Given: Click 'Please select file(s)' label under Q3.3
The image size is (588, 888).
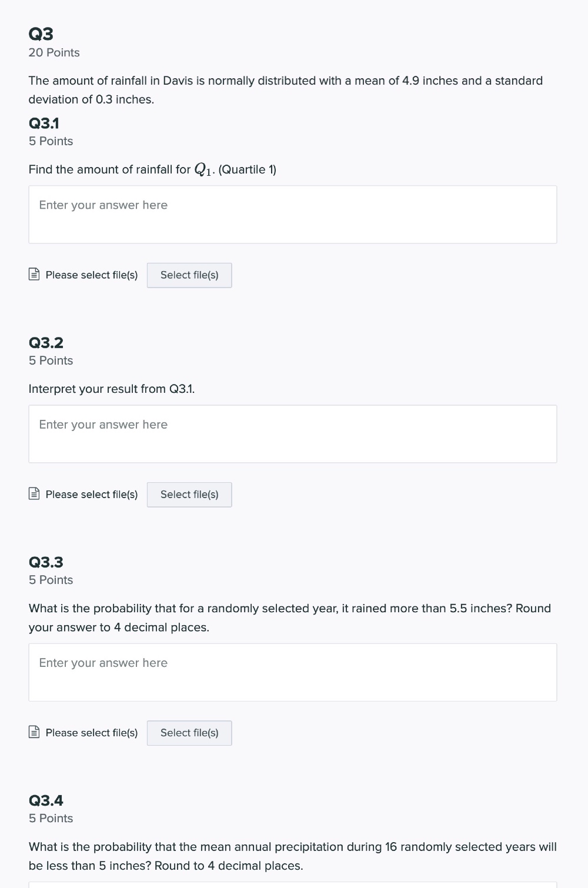Looking at the screenshot, I should coord(92,733).
